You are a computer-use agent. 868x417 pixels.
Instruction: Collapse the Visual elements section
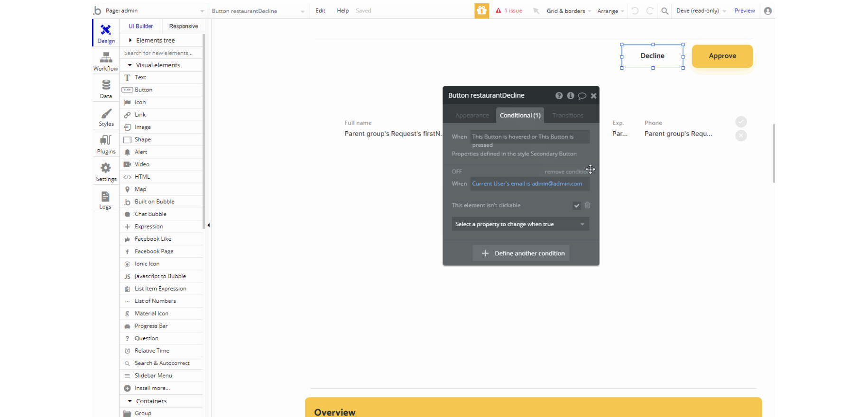pos(130,65)
